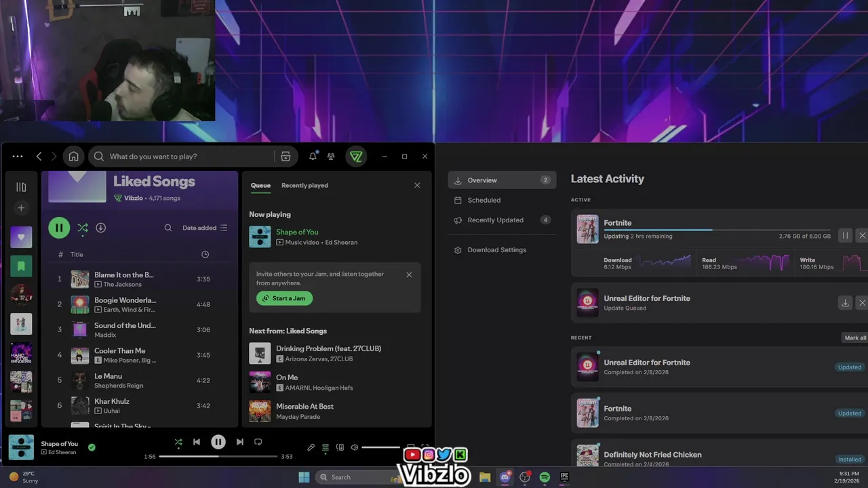The image size is (868, 488).
Task: Open The Jacksons artist link
Action: (x=123, y=285)
